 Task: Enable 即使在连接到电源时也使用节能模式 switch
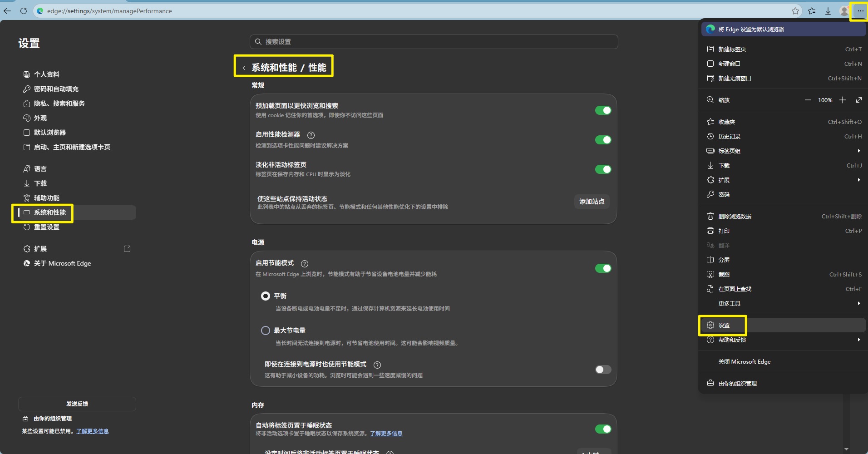(x=603, y=370)
